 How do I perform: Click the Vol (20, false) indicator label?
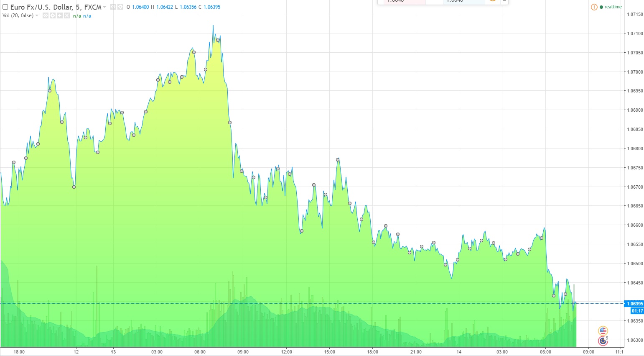(18, 16)
